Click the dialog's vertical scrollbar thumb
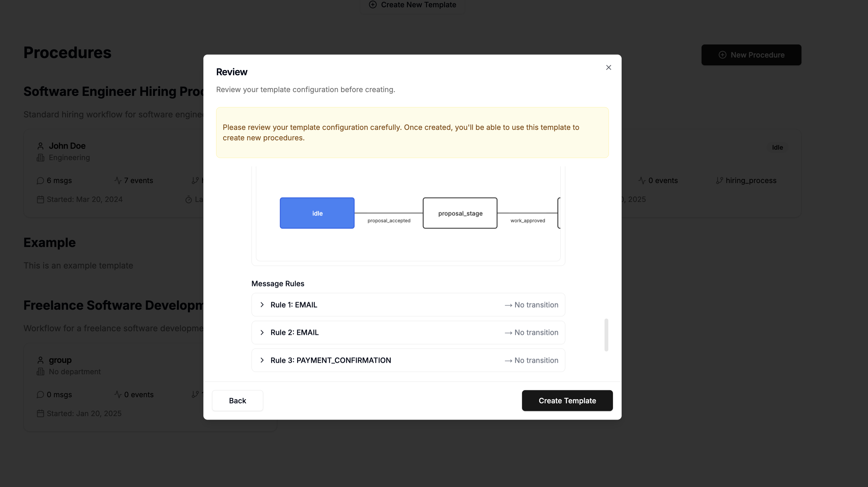The height and width of the screenshot is (487, 868). tap(606, 335)
